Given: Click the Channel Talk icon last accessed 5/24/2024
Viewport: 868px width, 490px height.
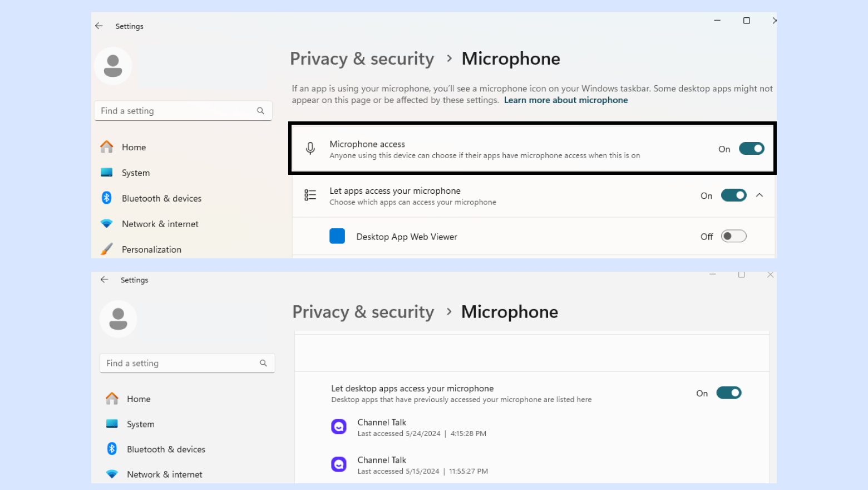Looking at the screenshot, I should (339, 427).
